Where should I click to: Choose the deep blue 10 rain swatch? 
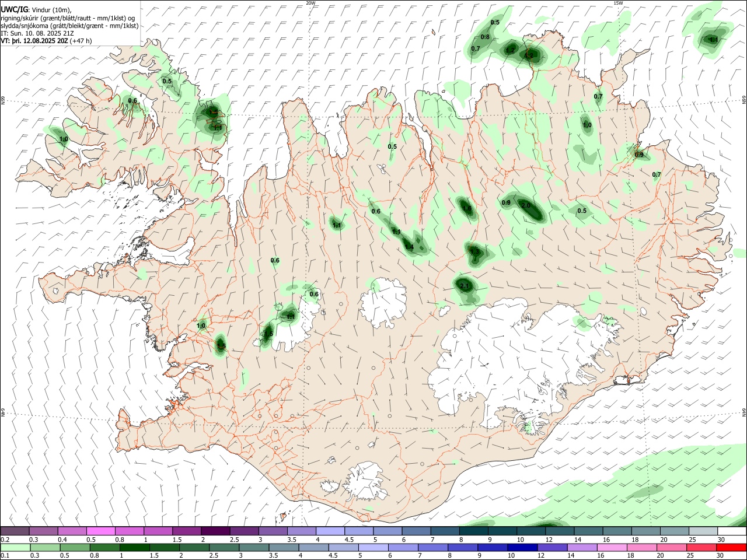[x=522, y=548]
